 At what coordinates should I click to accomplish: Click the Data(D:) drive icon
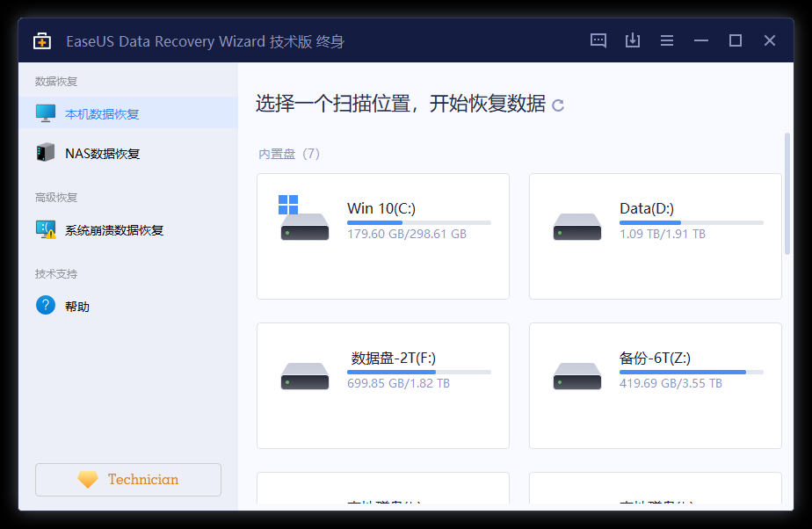tap(576, 227)
